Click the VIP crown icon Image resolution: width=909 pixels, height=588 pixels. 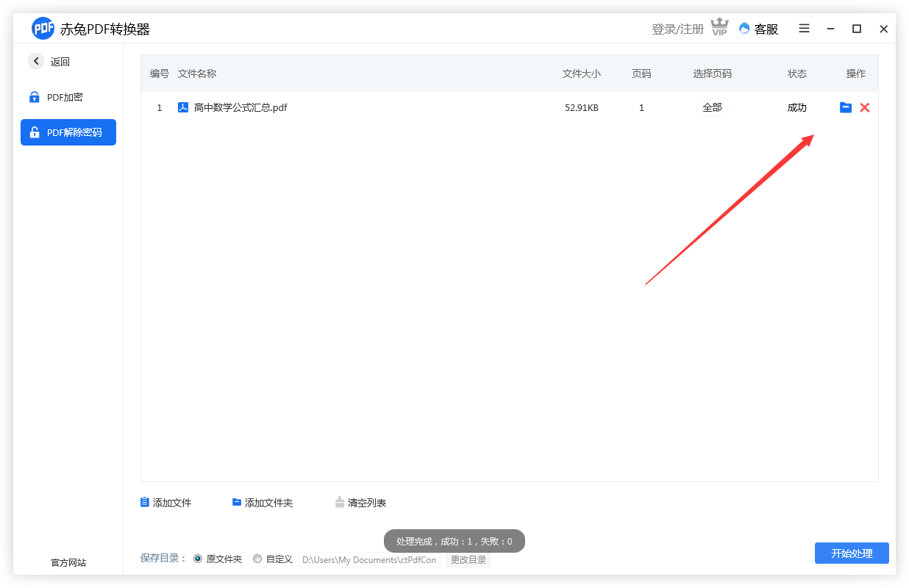719,28
